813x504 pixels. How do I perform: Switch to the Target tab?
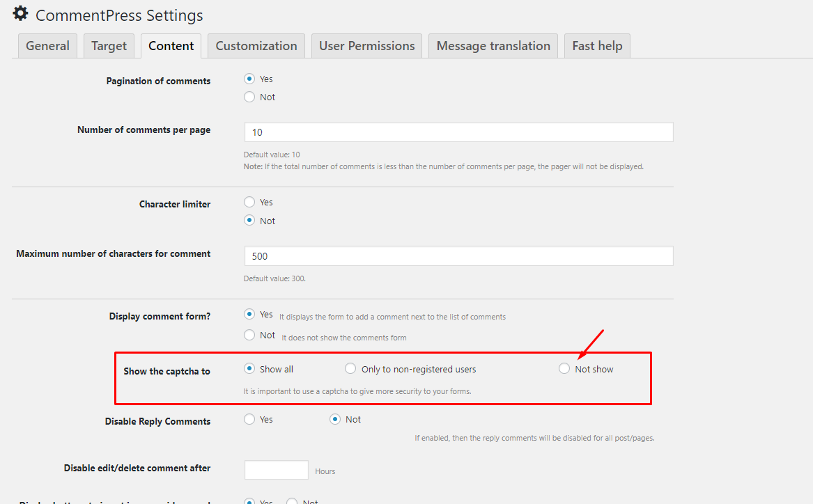[x=109, y=46]
